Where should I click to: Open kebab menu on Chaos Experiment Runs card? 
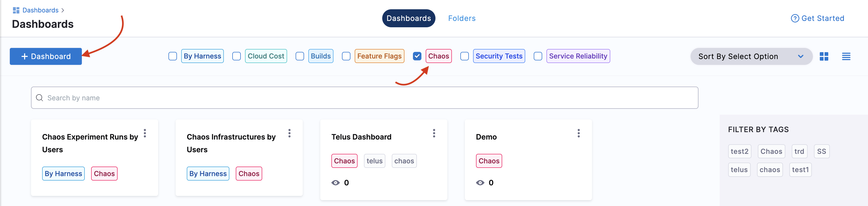[x=145, y=133]
